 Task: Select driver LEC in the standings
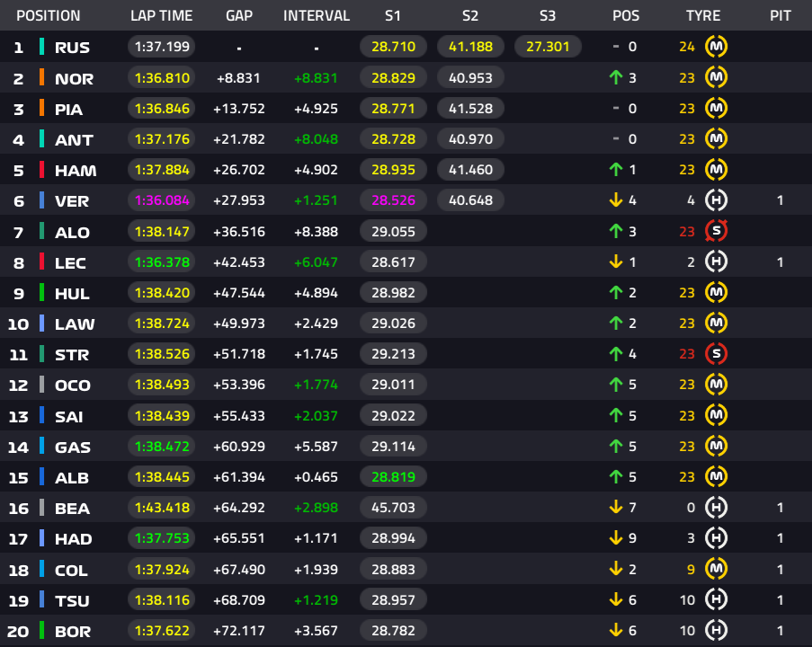pos(70,263)
